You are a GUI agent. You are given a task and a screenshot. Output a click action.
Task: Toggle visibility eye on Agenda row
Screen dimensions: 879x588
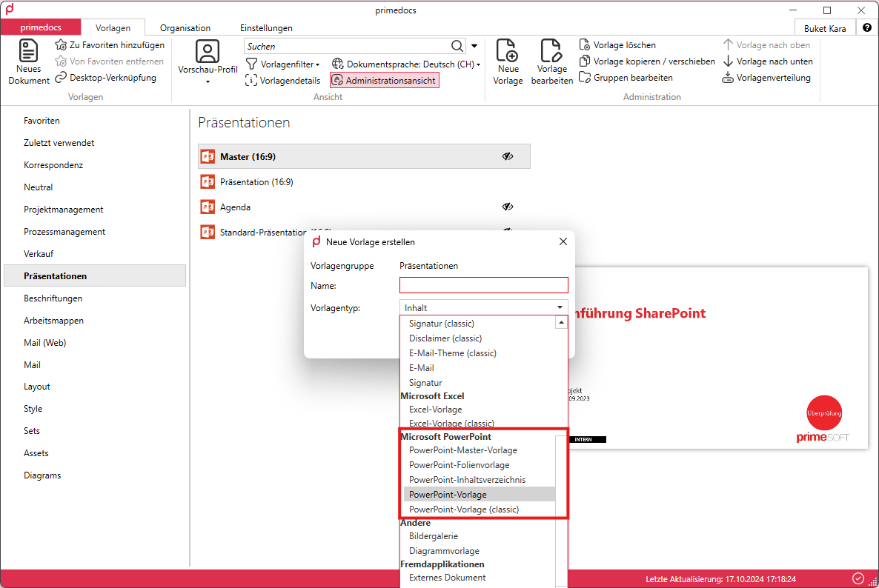tap(508, 207)
